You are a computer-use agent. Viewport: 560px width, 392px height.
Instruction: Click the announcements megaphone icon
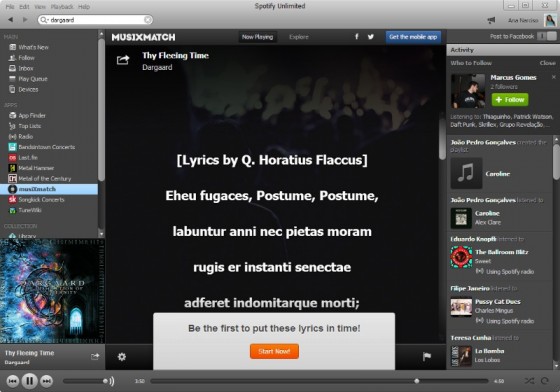pos(491,20)
